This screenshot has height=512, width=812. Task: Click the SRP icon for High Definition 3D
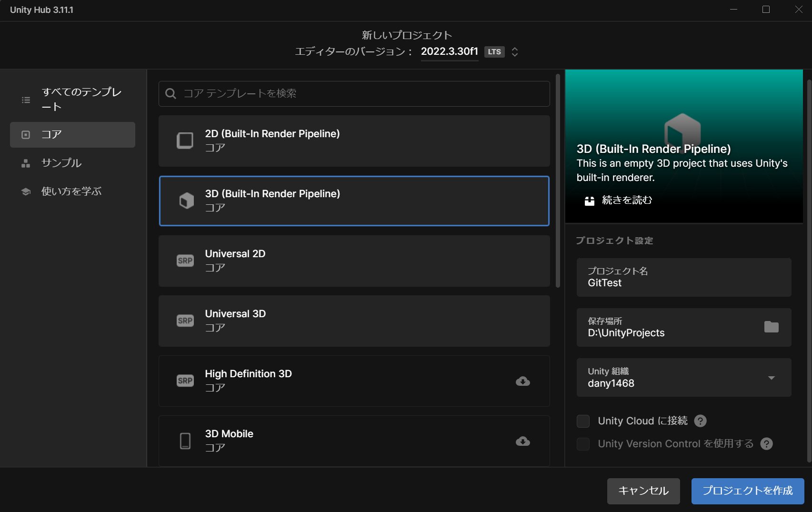185,381
